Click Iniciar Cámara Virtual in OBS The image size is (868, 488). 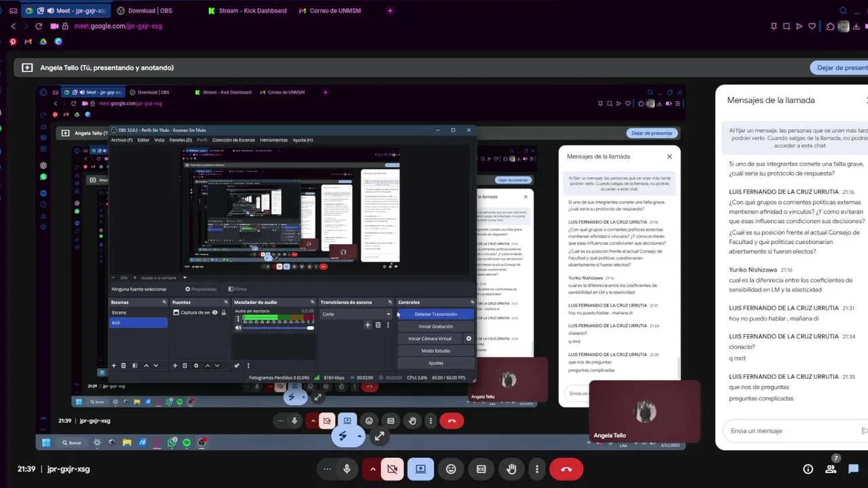tap(430, 338)
